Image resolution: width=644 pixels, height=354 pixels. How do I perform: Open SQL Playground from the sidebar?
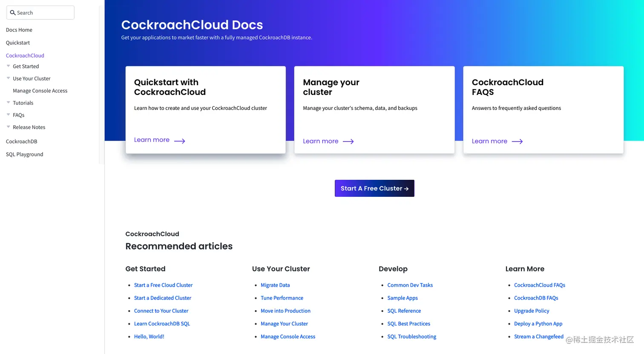click(x=24, y=154)
